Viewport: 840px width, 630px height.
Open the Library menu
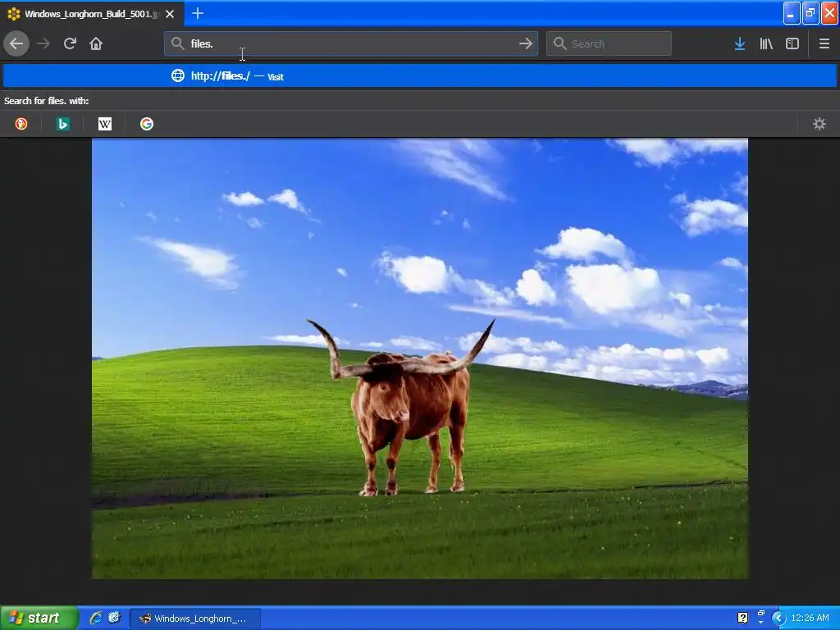[766, 44]
